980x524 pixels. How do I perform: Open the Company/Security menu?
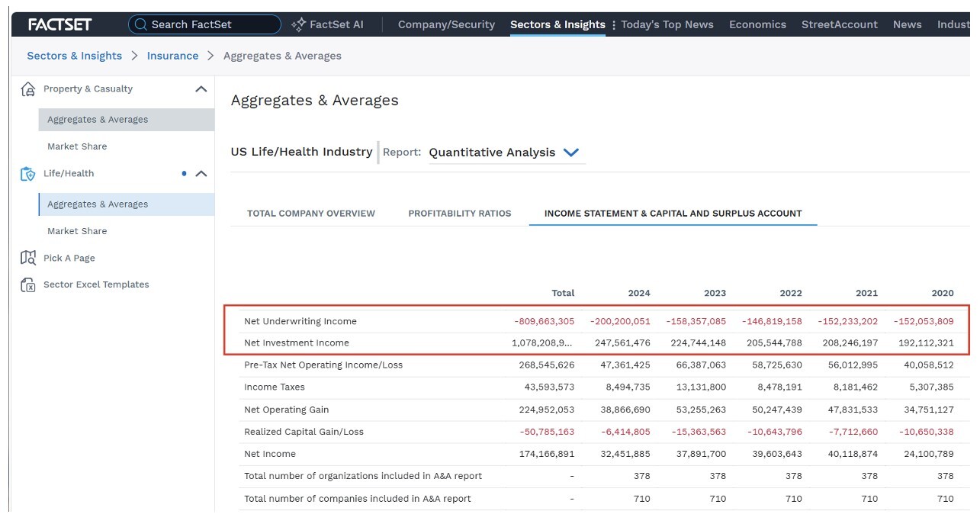coord(446,24)
